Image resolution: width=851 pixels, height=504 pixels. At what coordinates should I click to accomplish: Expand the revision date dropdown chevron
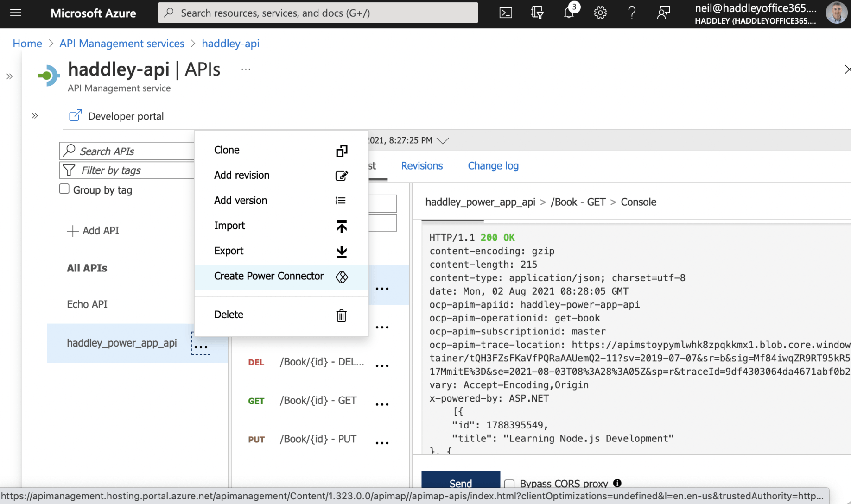(443, 140)
